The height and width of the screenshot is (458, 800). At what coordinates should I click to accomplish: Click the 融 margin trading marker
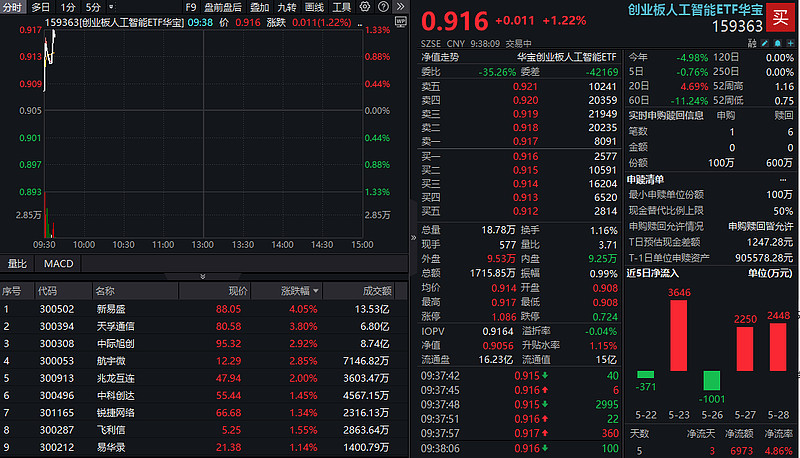752,43
